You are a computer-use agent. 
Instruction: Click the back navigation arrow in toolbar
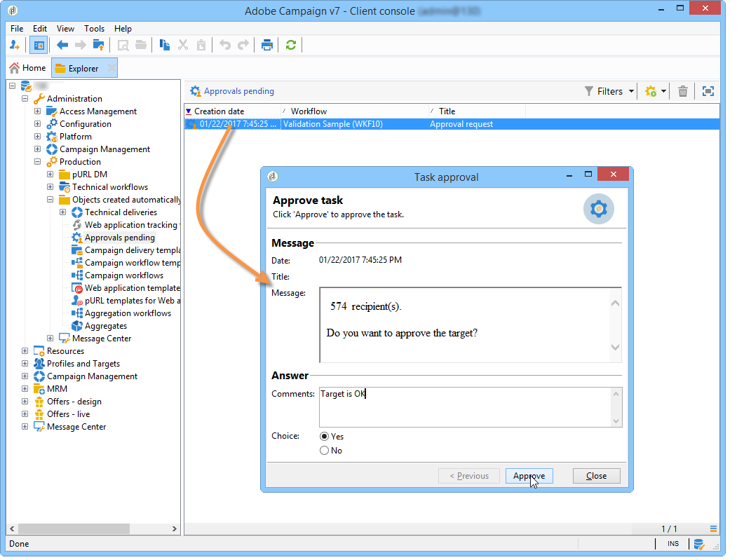[x=62, y=45]
